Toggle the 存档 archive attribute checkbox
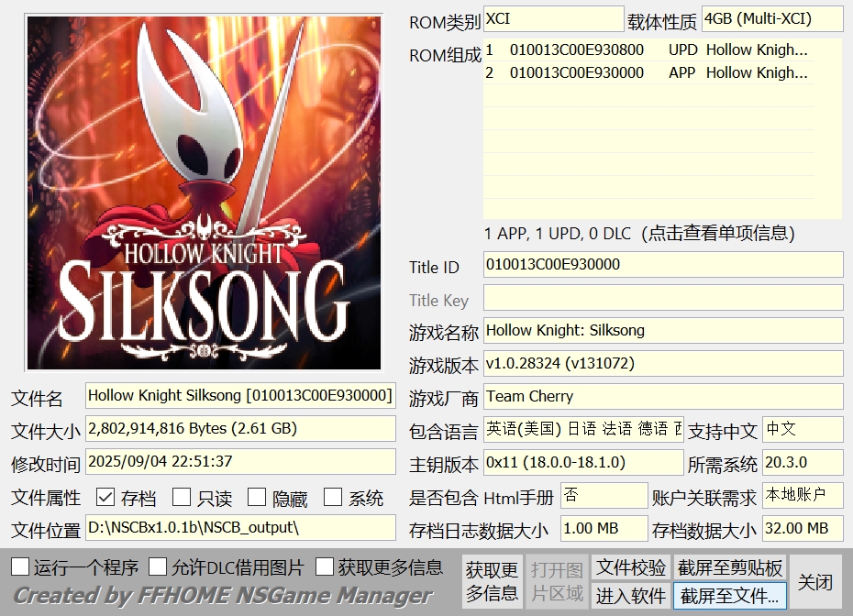 (105, 497)
